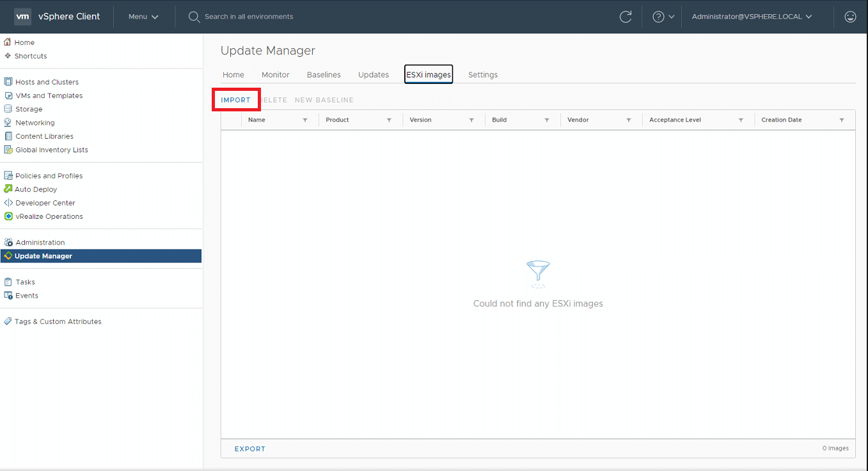Switch to the Updates tab
The height and width of the screenshot is (471, 868).
pos(374,75)
